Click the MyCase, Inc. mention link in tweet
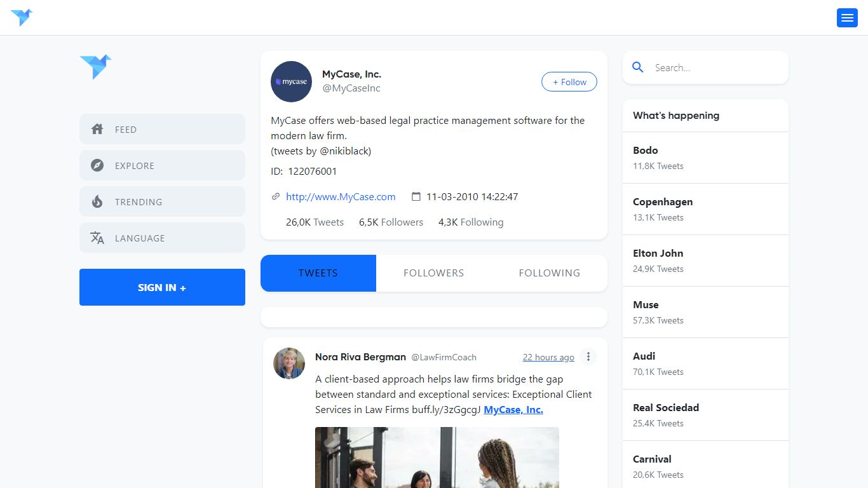The height and width of the screenshot is (488, 868). click(x=513, y=410)
